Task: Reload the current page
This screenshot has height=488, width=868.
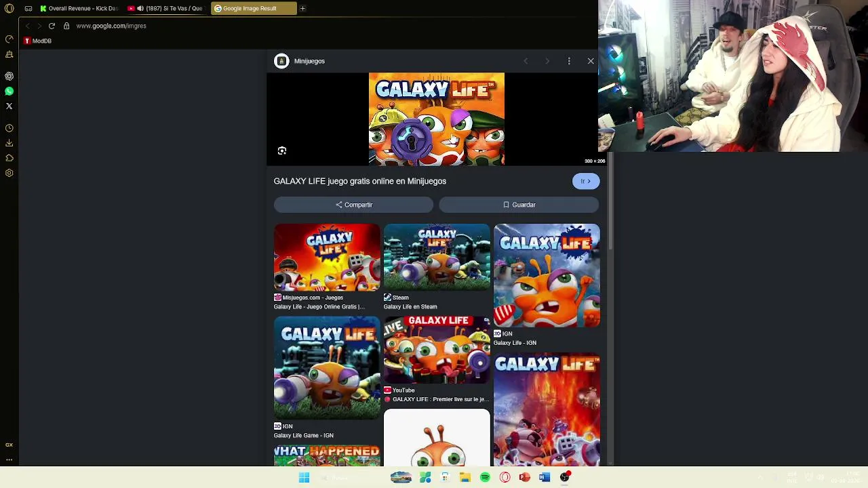Action: [x=52, y=26]
